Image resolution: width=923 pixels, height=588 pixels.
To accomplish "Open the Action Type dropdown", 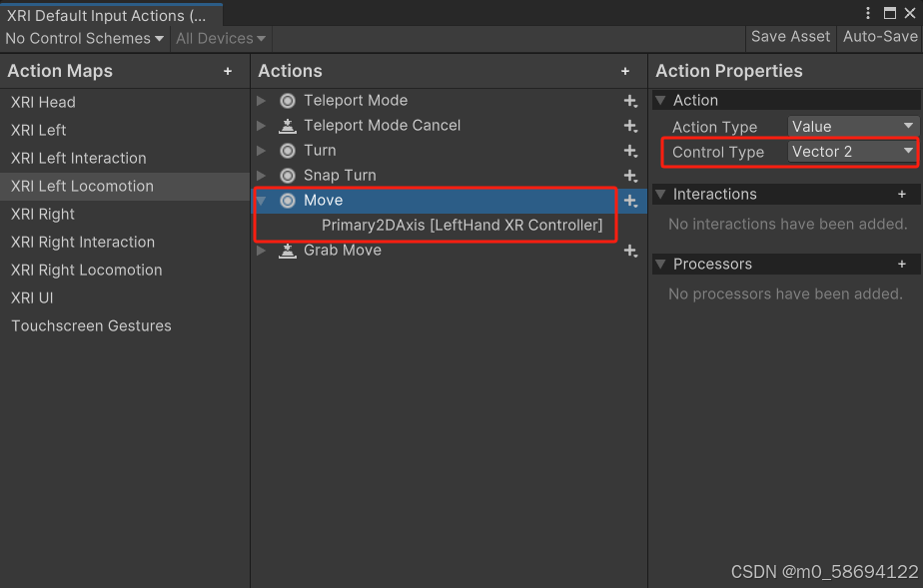I will 852,126.
